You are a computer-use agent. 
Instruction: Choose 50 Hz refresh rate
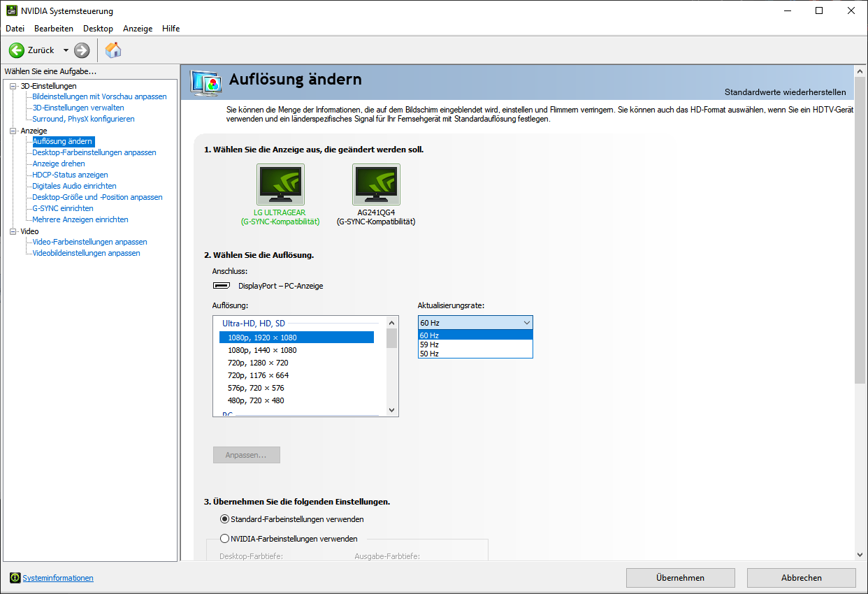click(475, 354)
